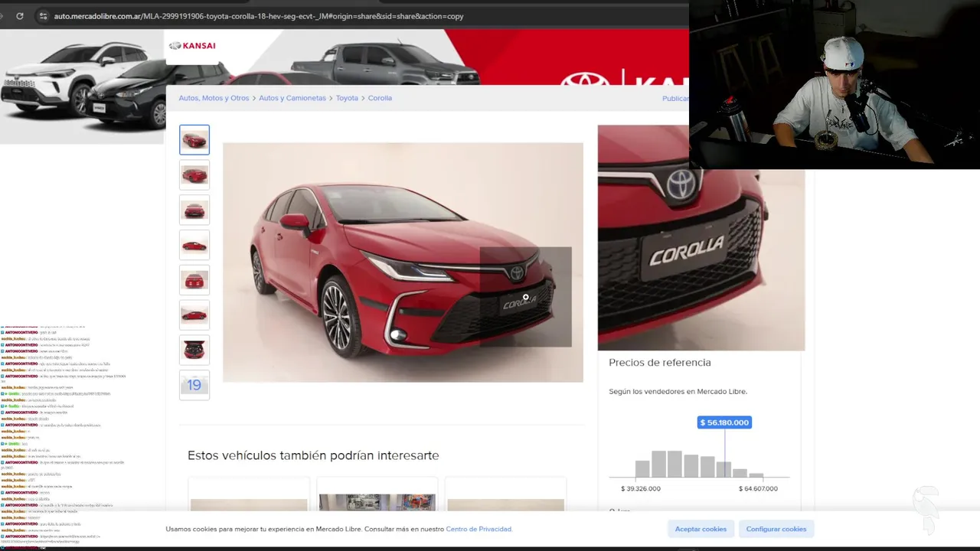
Task: Select the third Corolla photo thumbnail
Action: point(194,210)
